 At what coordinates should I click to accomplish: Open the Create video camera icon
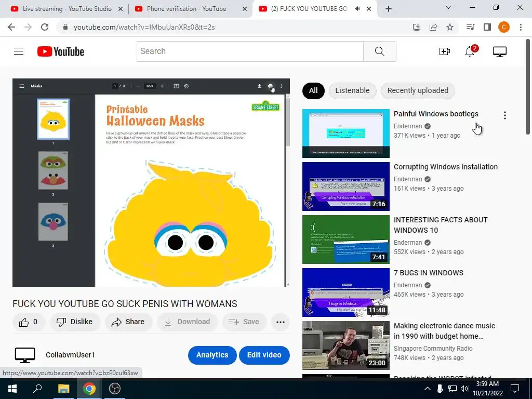click(x=445, y=51)
